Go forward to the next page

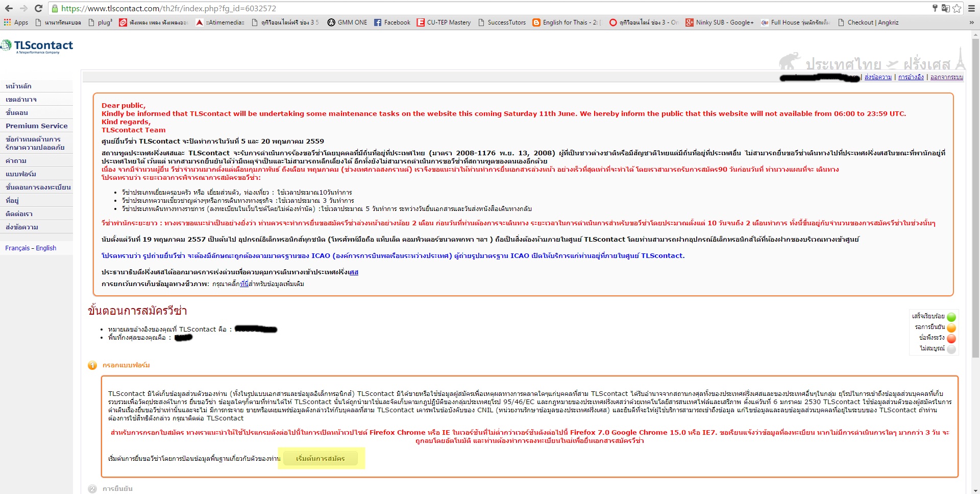click(23, 8)
